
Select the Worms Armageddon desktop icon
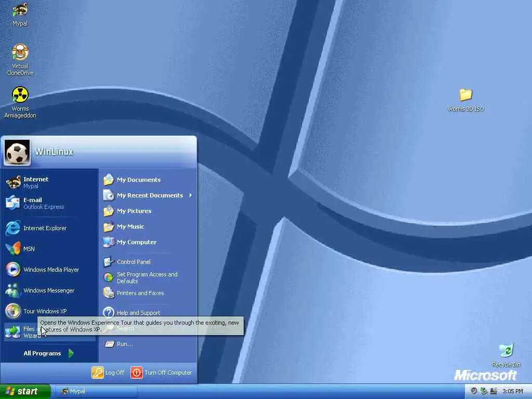pyautogui.click(x=20, y=95)
